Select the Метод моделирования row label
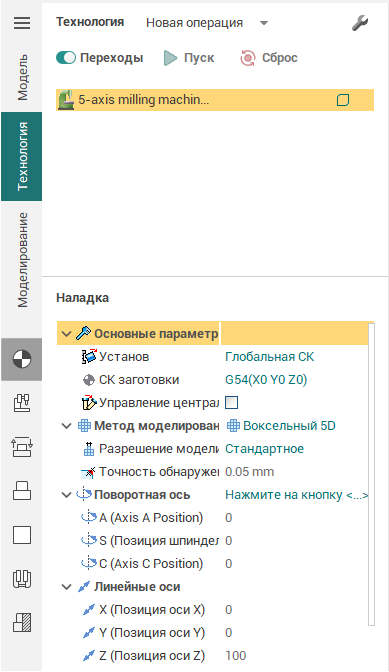Viewport: 389px width, 672px height. [x=156, y=426]
